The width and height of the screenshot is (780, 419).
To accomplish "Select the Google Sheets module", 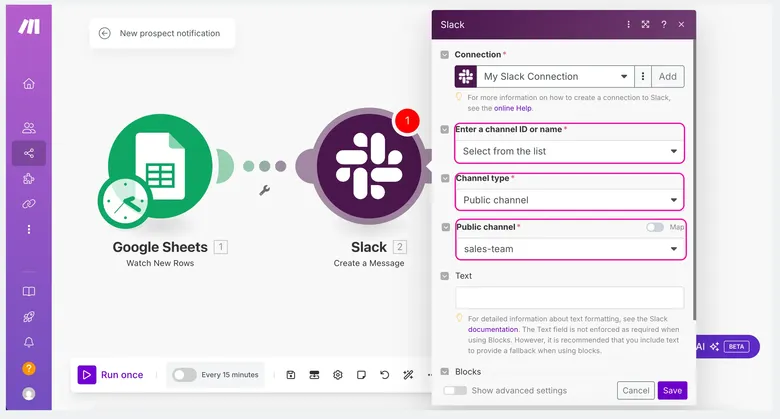I will (160, 166).
